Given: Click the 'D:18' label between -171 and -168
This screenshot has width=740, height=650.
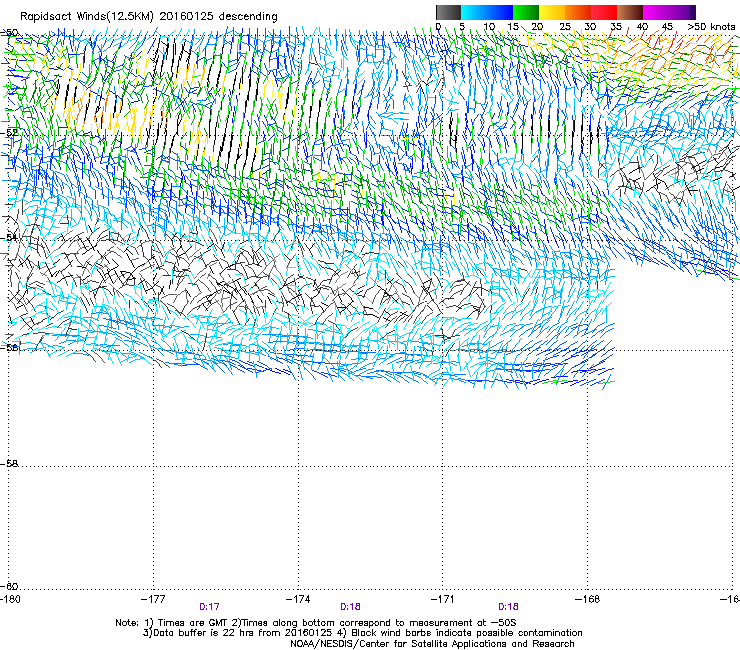Looking at the screenshot, I should (x=508, y=607).
